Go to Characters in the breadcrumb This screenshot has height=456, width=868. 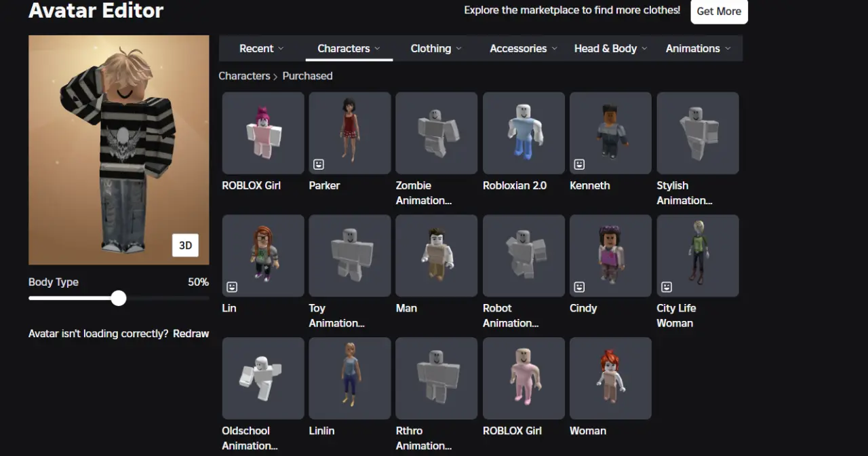click(x=244, y=76)
